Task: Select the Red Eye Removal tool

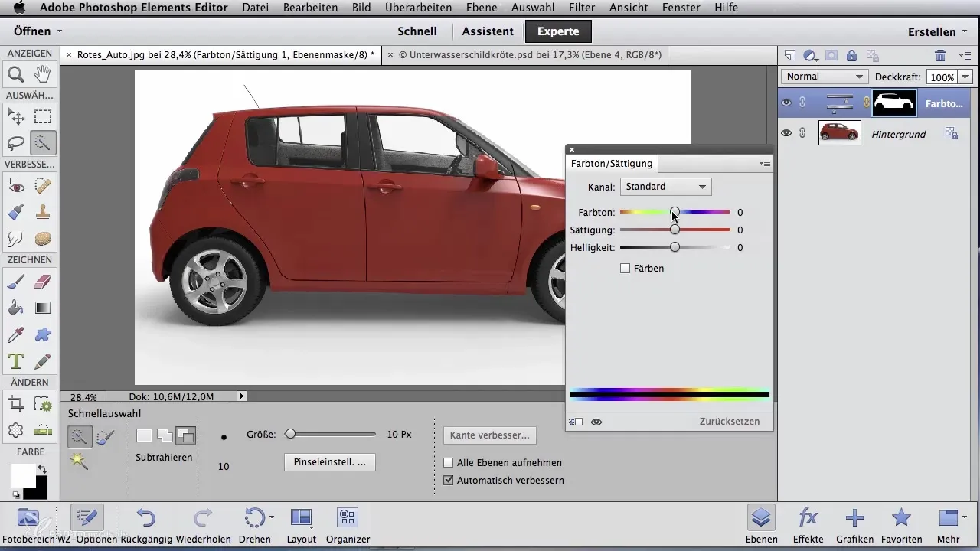Action: pyautogui.click(x=15, y=185)
